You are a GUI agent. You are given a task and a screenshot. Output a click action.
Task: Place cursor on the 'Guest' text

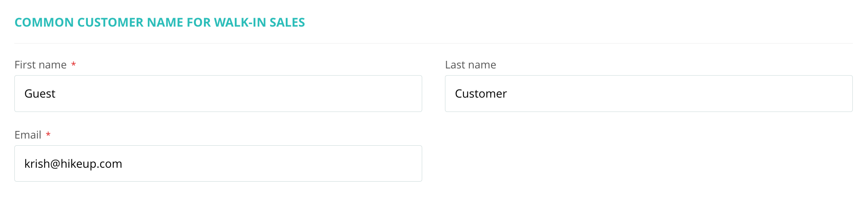[40, 93]
